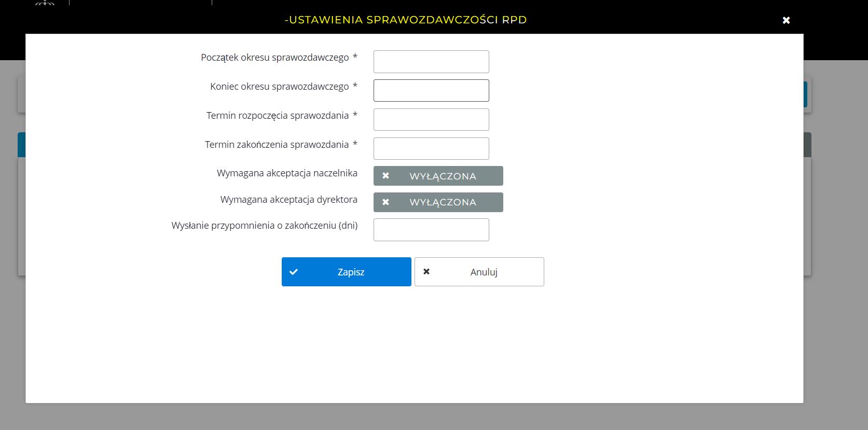Click the X icon on the Anuluj button
The image size is (868, 430).
[426, 272]
